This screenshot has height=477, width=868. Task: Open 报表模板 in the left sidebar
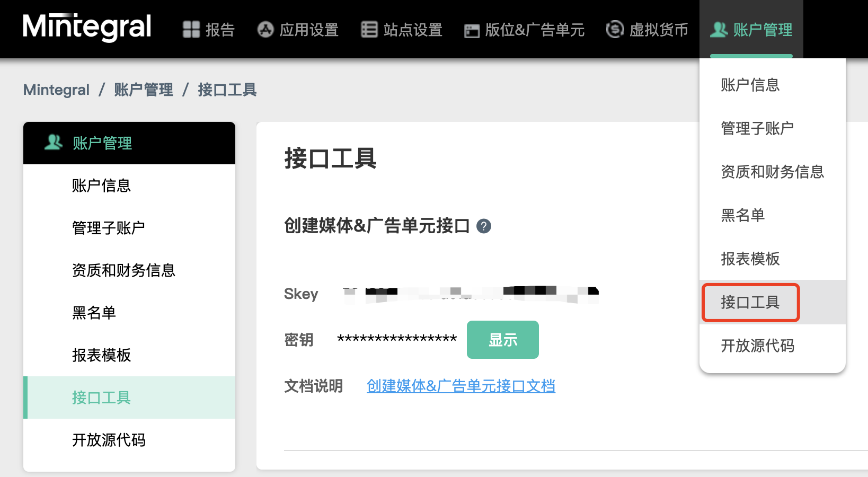coord(101,355)
